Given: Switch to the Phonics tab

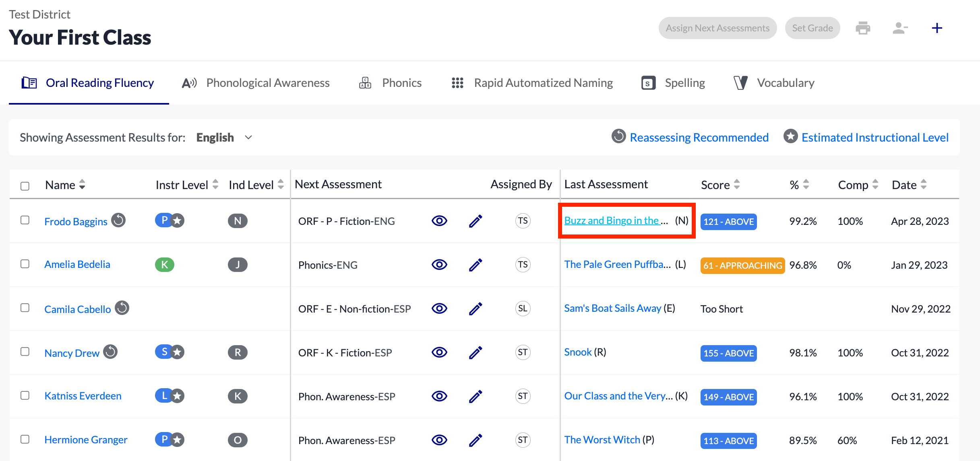Looking at the screenshot, I should click(401, 83).
